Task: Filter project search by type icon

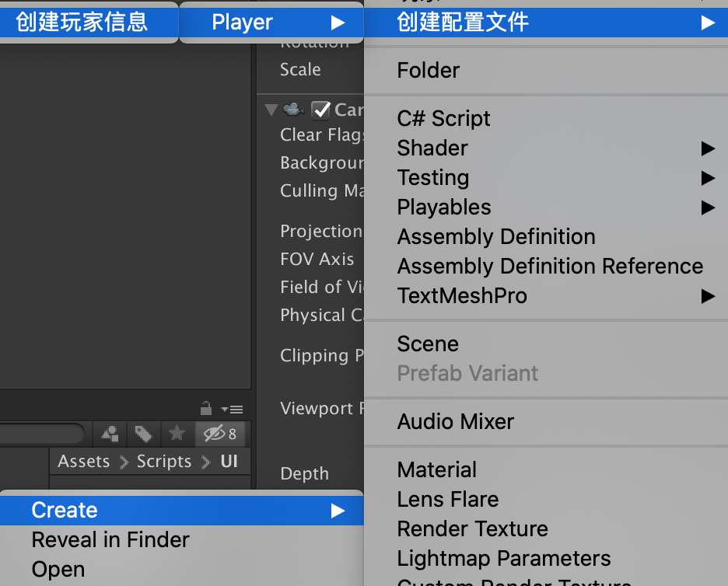Action: pos(109,434)
